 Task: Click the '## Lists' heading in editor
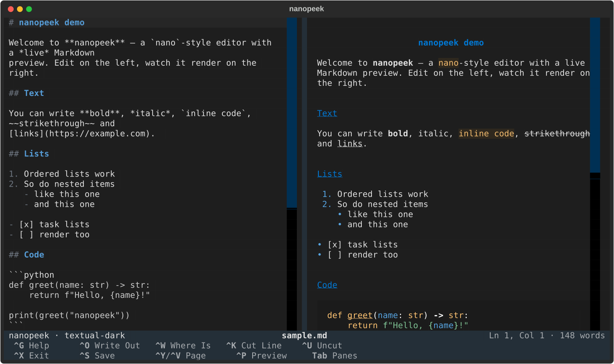click(x=29, y=153)
